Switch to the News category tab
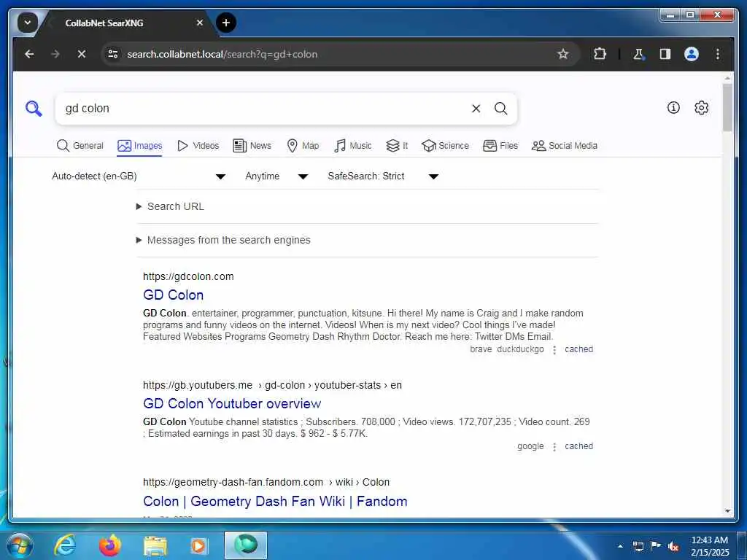The width and height of the screenshot is (747, 560). [252, 146]
